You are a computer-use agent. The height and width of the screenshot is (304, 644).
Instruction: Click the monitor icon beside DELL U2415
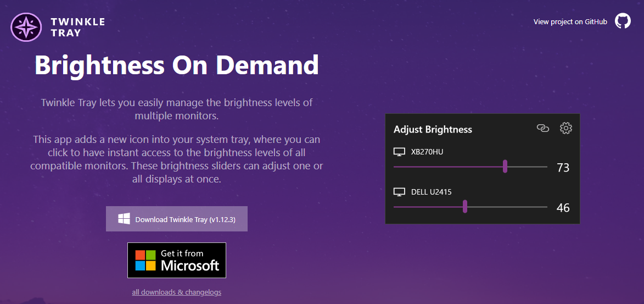click(x=399, y=192)
